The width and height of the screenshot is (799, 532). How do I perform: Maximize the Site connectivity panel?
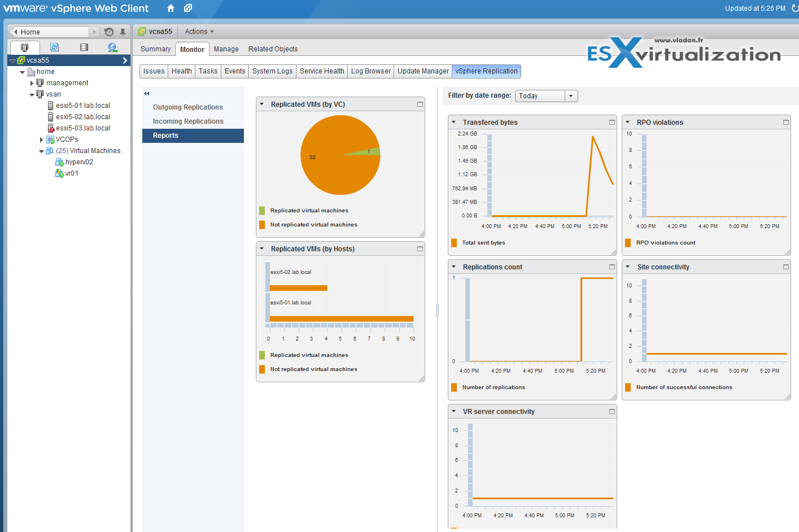(786, 267)
